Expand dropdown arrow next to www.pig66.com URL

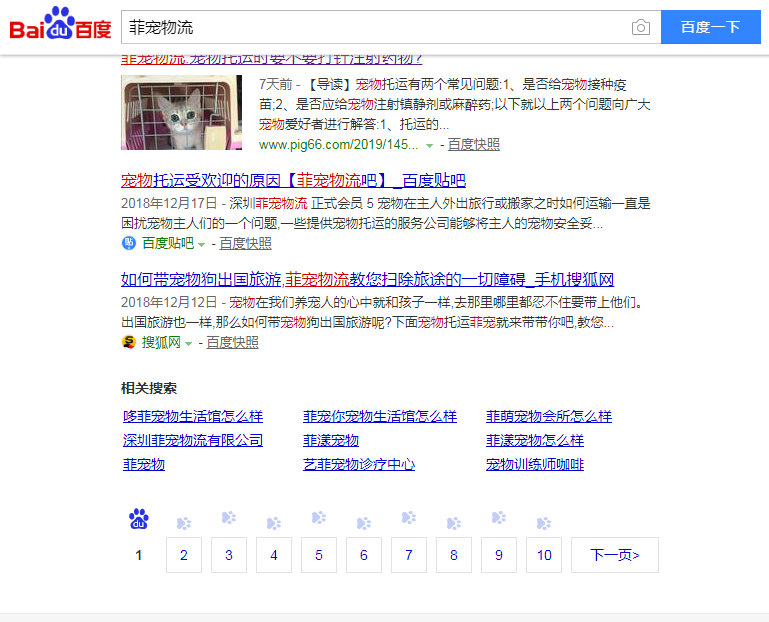tap(429, 146)
